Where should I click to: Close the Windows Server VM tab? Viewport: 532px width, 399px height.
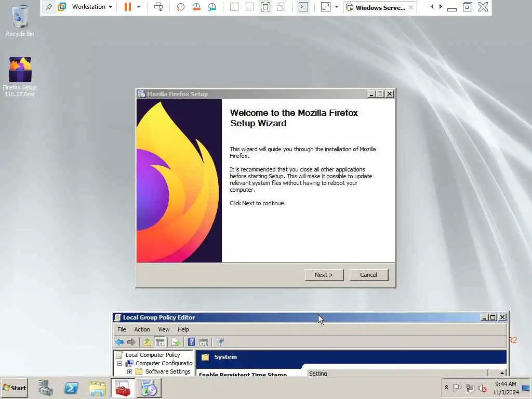411,7
